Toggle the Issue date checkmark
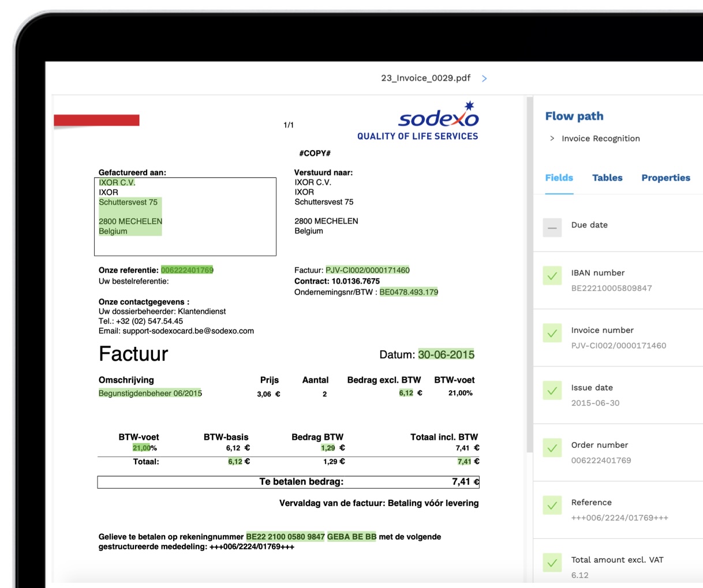The image size is (703, 588). click(x=552, y=391)
